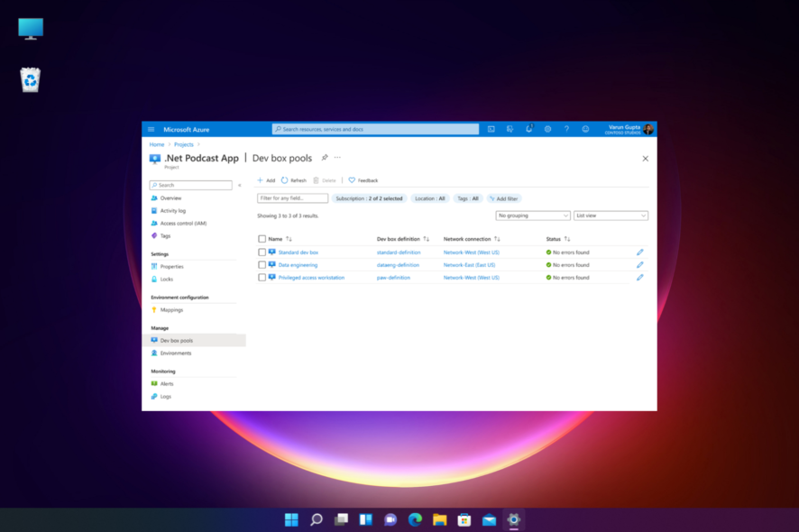Click the Delete command
The image size is (799, 532).
pos(325,180)
